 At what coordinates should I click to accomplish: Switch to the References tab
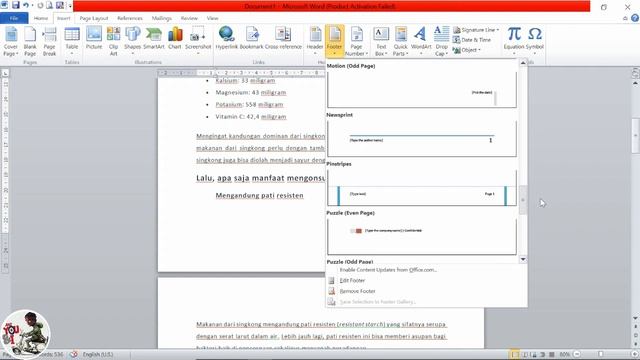point(130,18)
